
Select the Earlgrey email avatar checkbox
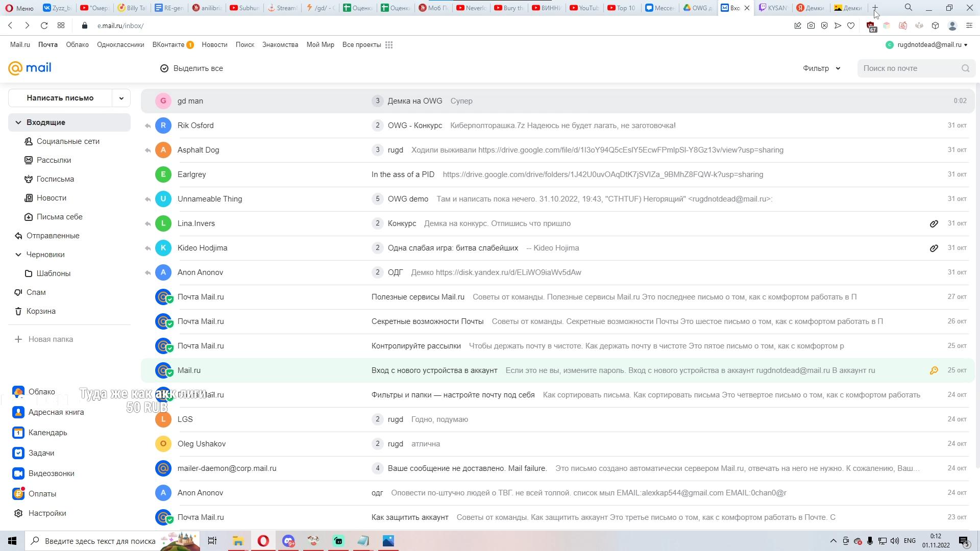pos(163,174)
